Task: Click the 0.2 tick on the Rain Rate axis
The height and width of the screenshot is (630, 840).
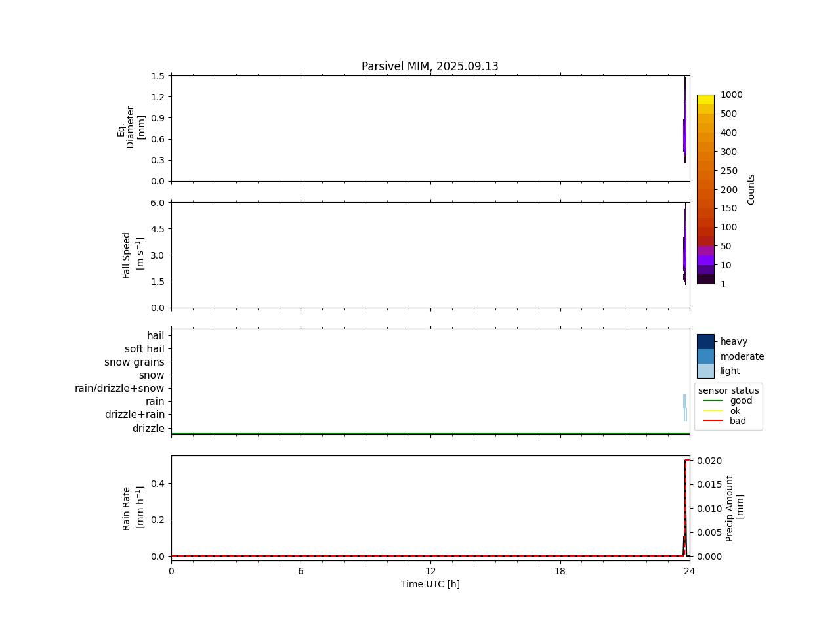Action: click(x=157, y=520)
